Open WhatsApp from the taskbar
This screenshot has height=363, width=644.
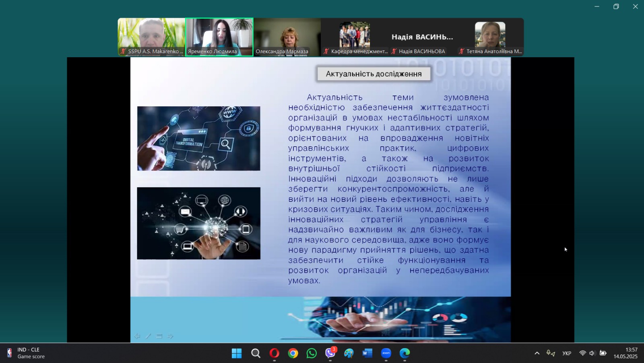[312, 353]
